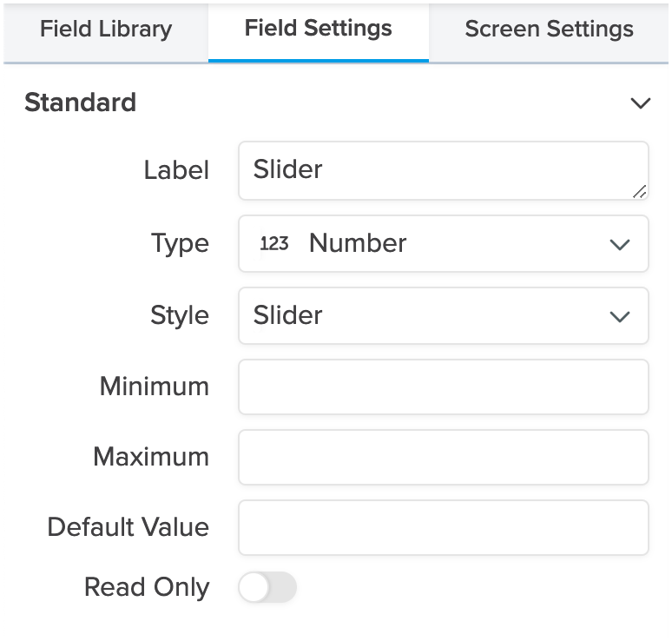Open the Type dropdown showing Number
This screenshot has width=672, height=641.
point(444,243)
